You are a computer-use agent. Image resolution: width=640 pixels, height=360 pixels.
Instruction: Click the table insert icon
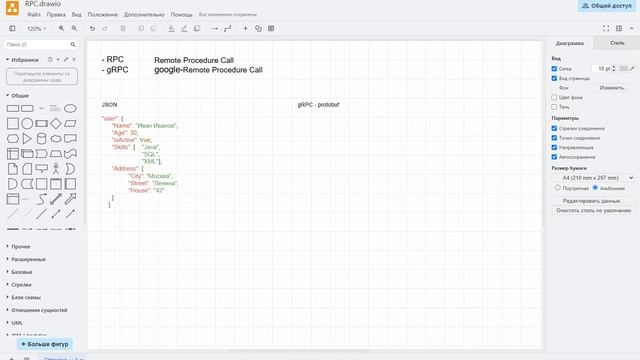click(x=271, y=29)
